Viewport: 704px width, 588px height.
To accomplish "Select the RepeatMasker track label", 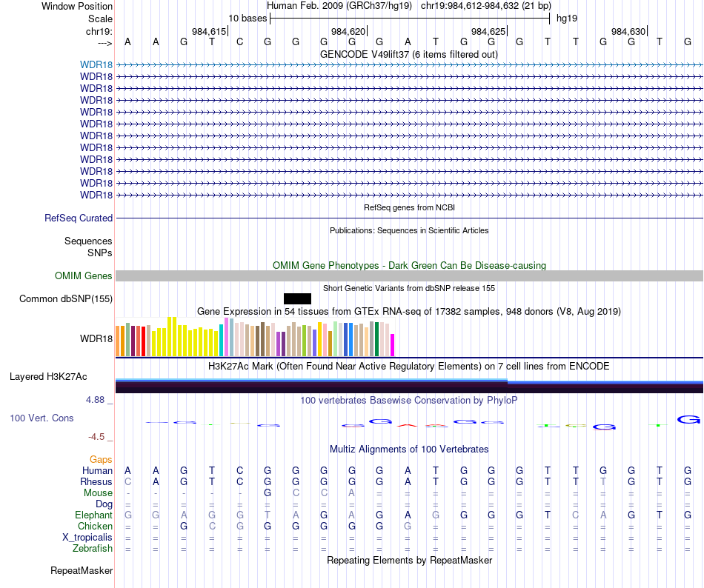I will pyautogui.click(x=82, y=571).
